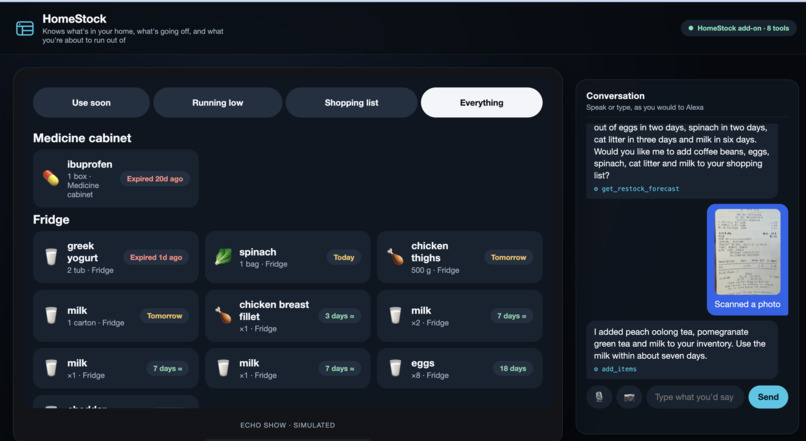The height and width of the screenshot is (441, 806).
Task: Click the greek yogurt glass icon
Action: click(x=51, y=256)
